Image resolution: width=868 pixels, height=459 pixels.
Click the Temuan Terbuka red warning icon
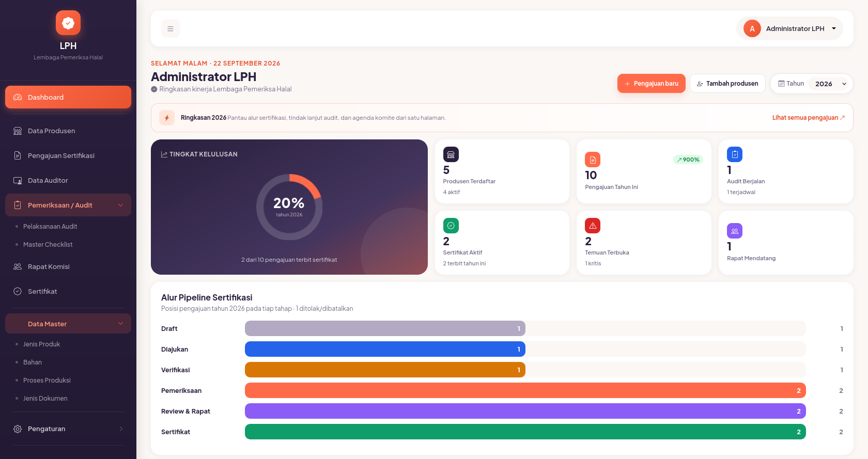coord(593,226)
